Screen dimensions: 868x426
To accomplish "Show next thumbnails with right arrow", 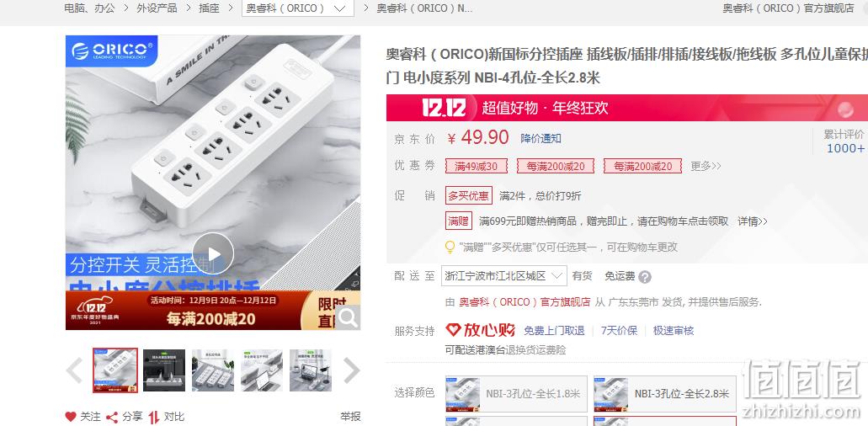I will (352, 370).
